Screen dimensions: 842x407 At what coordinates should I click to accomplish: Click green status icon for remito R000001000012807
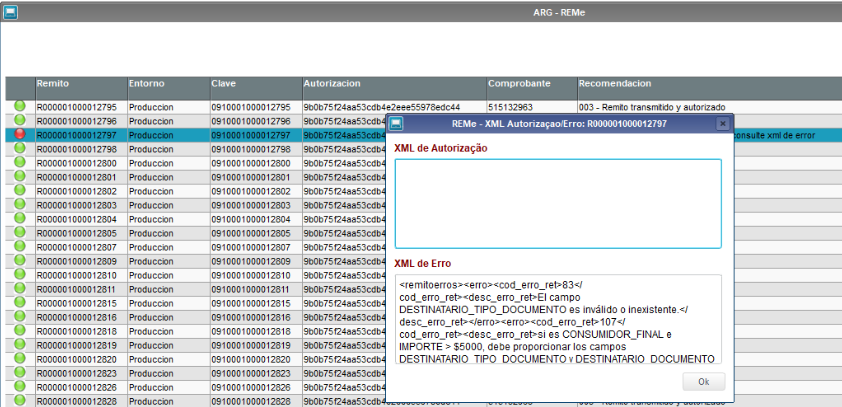click(x=20, y=246)
